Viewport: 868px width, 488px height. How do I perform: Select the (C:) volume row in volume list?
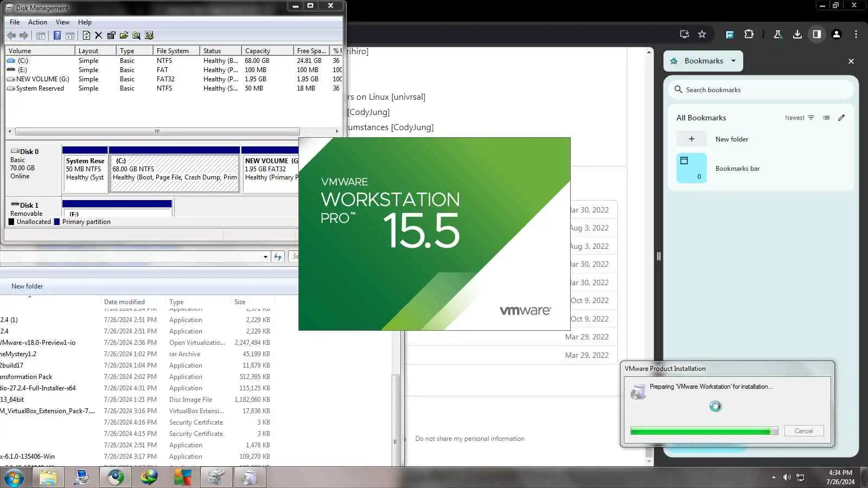pos(174,61)
